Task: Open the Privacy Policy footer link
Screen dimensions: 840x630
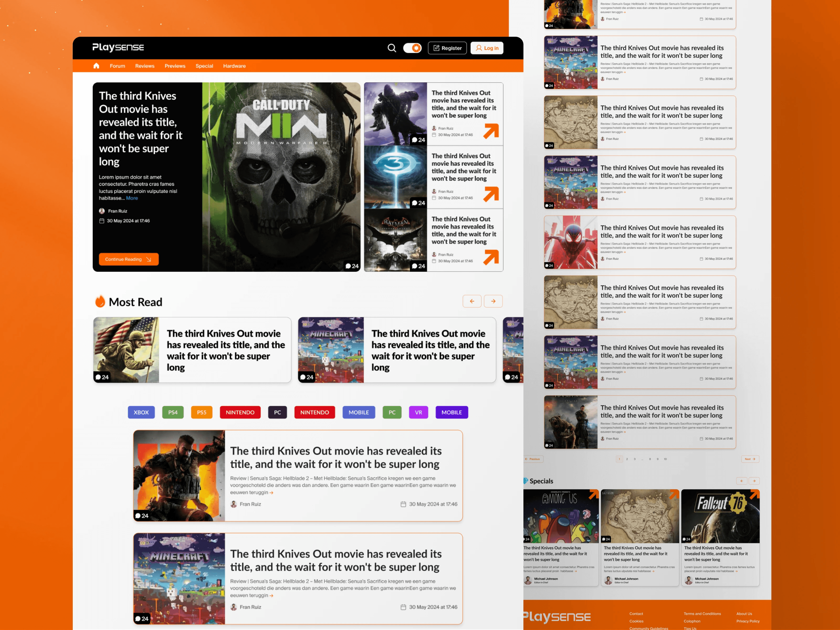Action: (x=748, y=622)
